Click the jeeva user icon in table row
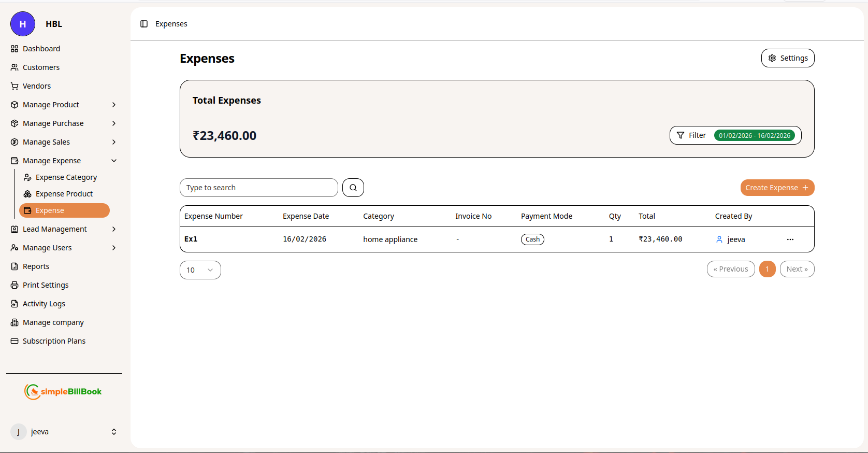868x453 pixels. (719, 239)
